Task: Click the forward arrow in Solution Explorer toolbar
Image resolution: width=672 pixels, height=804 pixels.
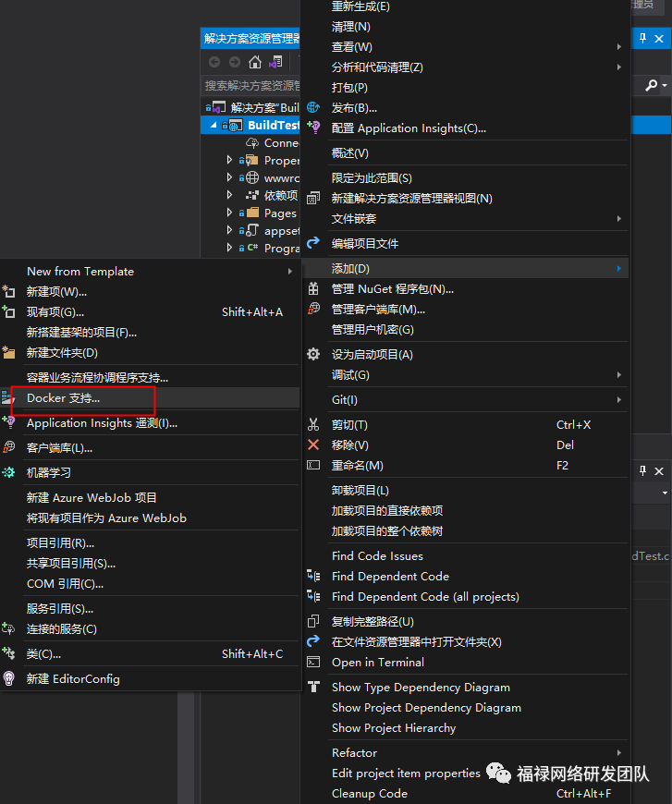Action: pos(235,62)
